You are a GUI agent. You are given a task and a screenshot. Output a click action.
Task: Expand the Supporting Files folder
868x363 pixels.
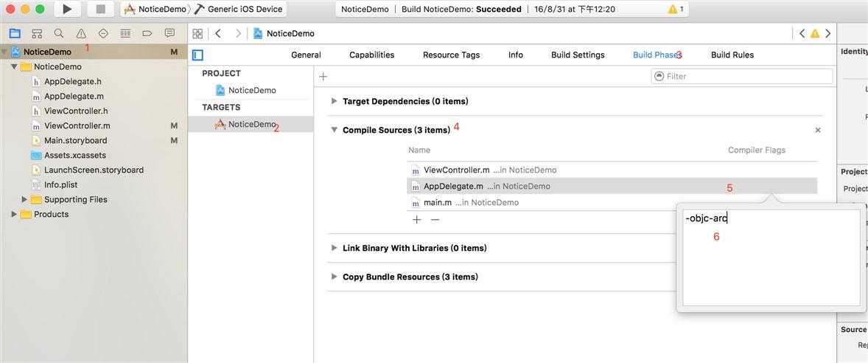[x=24, y=199]
